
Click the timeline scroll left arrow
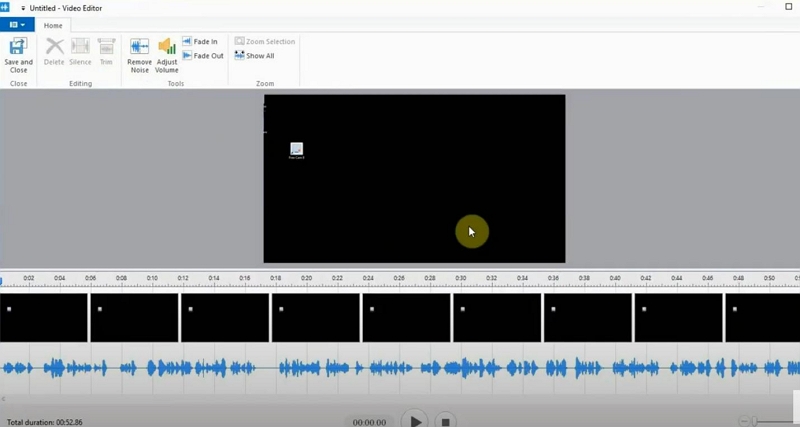point(3,399)
